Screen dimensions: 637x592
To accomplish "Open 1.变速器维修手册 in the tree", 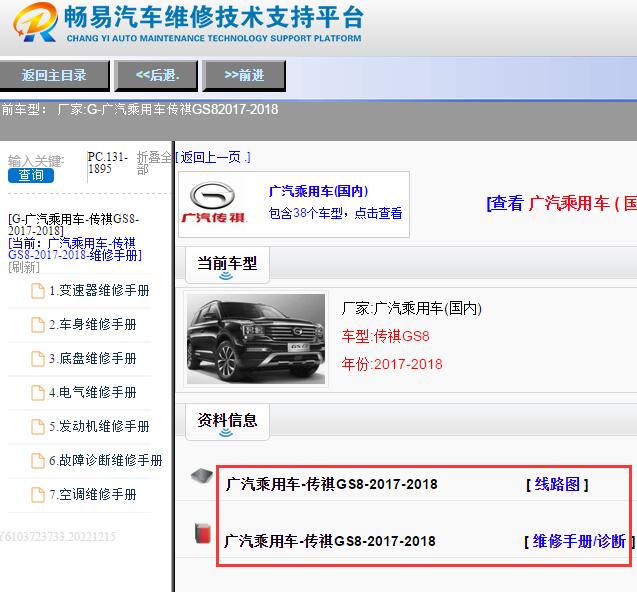I will (x=99, y=291).
